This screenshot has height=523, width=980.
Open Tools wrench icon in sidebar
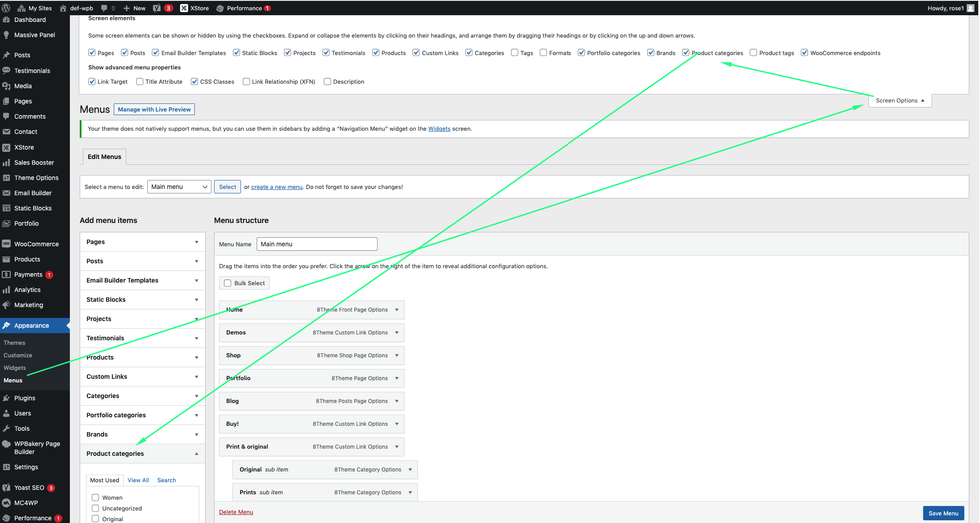[6, 429]
